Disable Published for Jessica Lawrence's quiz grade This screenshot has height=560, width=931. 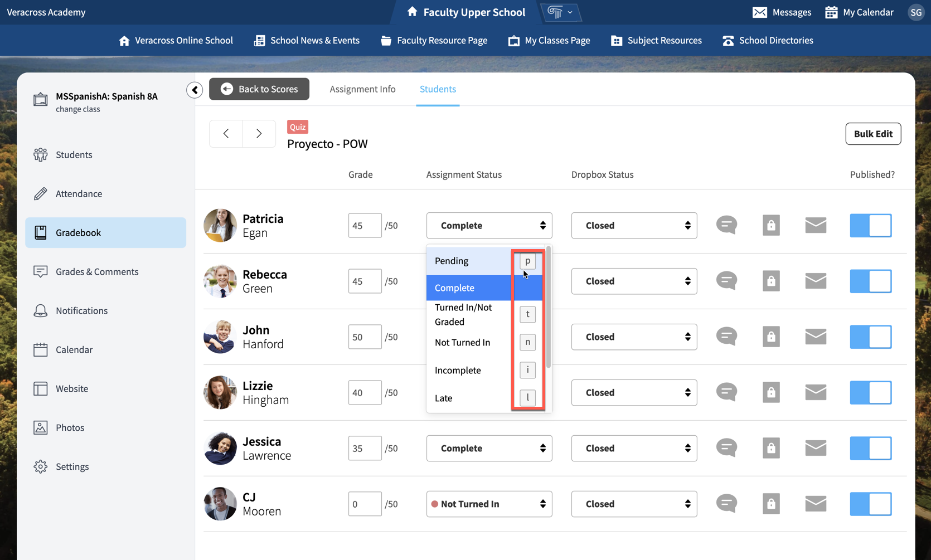(x=870, y=448)
